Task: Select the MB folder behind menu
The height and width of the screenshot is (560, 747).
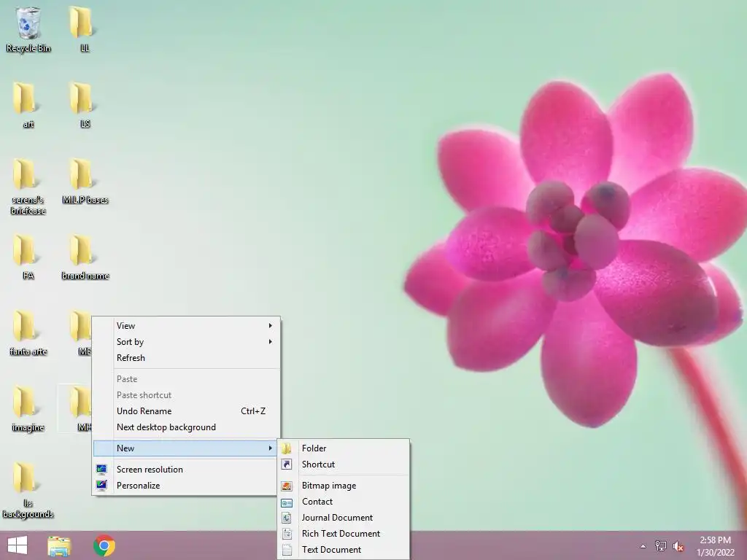Action: pos(81,332)
